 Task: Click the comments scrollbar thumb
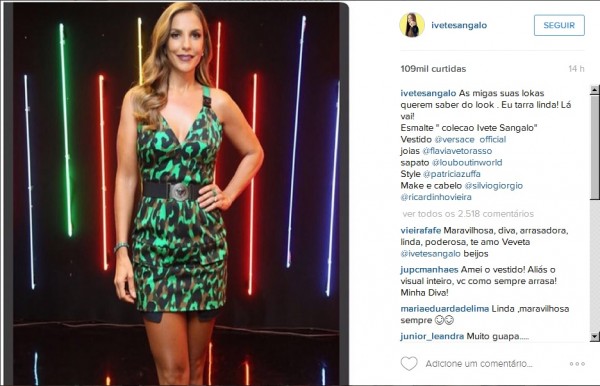click(594, 147)
